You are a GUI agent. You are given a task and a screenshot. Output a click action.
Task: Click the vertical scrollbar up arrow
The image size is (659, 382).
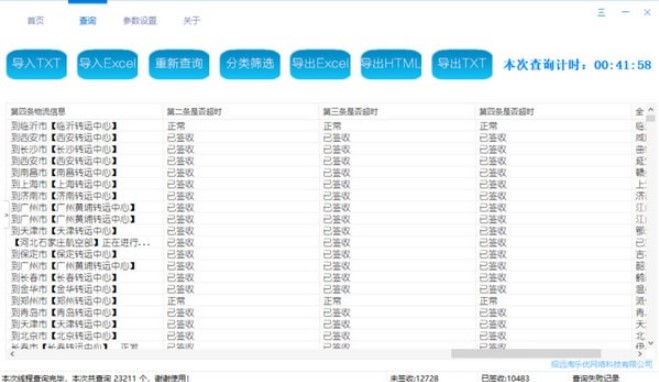point(651,110)
